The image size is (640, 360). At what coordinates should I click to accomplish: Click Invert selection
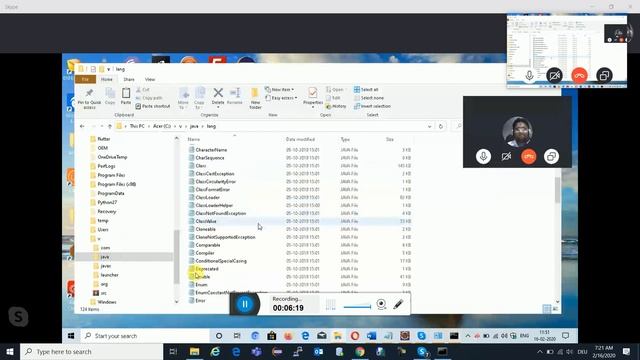click(x=372, y=106)
